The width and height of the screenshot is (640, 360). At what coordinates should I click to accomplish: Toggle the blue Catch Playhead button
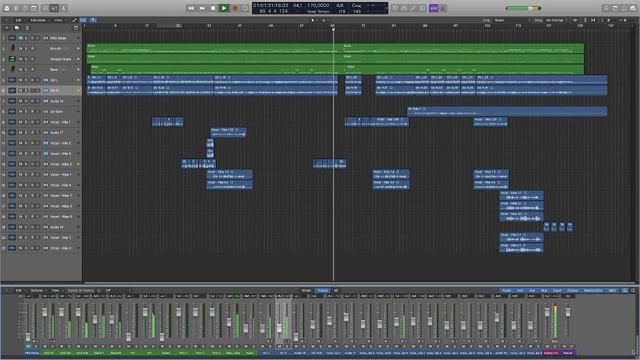93,20
